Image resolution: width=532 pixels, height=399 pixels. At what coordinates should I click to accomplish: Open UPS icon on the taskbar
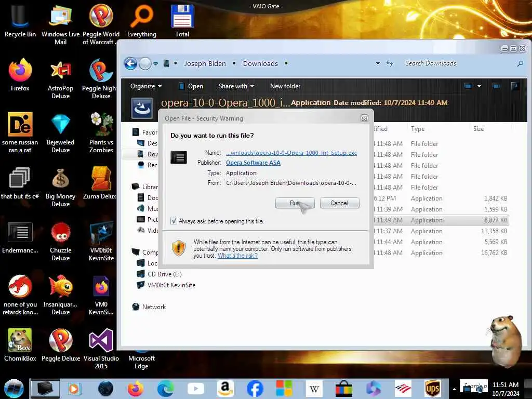[x=433, y=389]
